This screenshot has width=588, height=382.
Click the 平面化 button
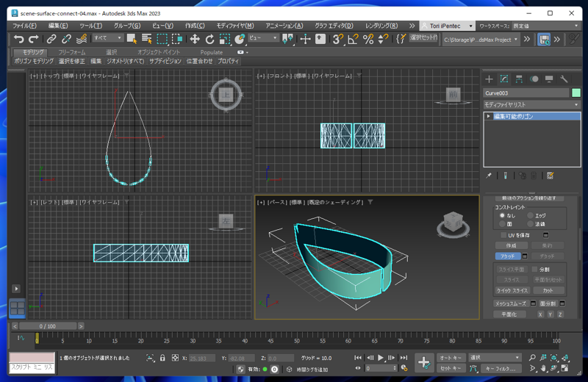[509, 314]
